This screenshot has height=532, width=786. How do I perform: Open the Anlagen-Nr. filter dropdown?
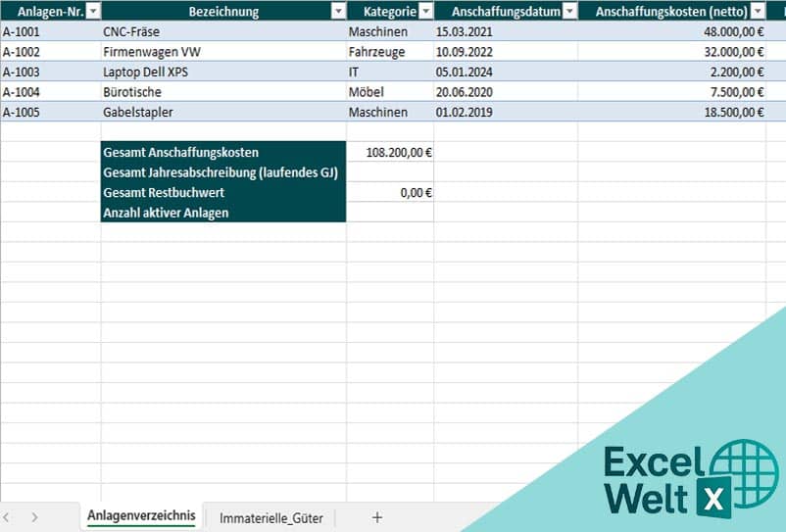(x=92, y=12)
